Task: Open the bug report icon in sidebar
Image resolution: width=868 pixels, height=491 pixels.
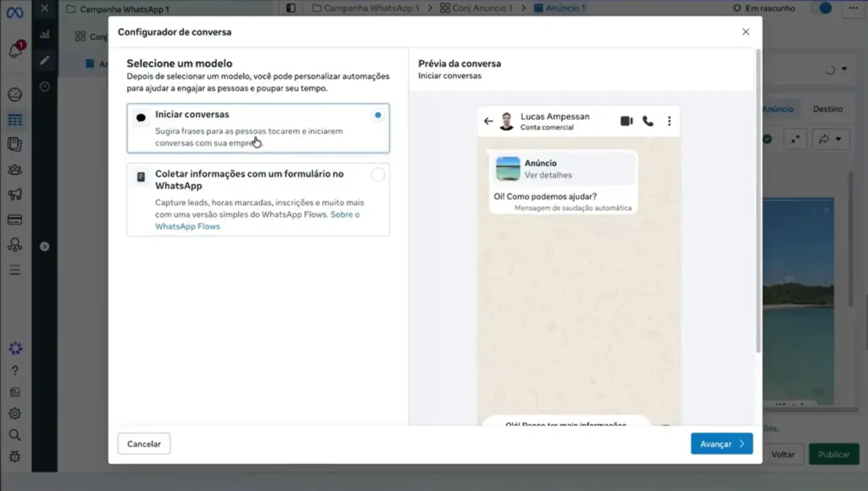Action: [15, 456]
